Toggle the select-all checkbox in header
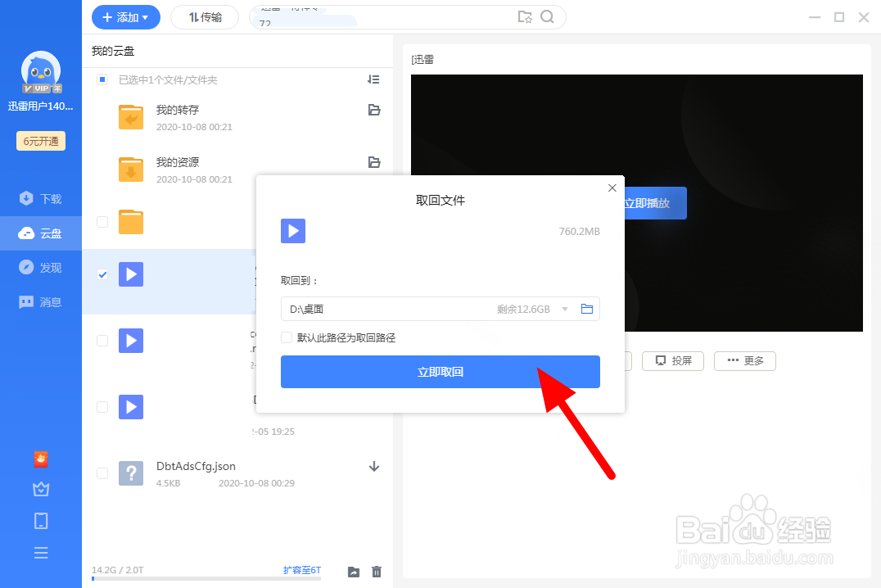This screenshot has width=881, height=588. (x=102, y=79)
